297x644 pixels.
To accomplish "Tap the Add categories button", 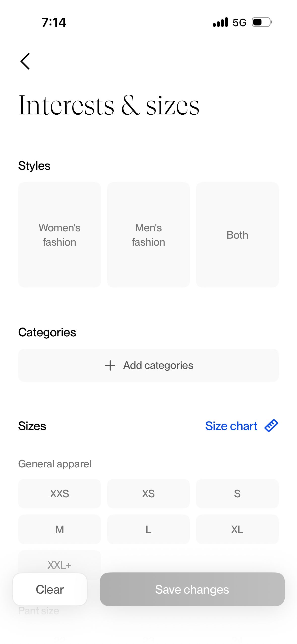I will tap(148, 365).
